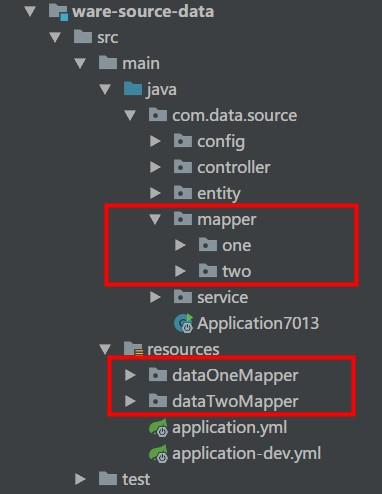Select the blue java source root folder icon

(133, 89)
